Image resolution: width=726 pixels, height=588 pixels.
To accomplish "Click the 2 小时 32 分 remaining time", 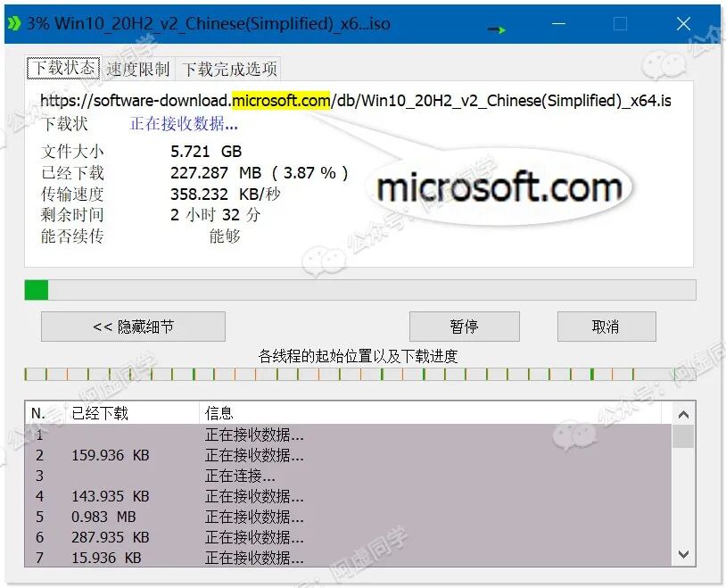I will (215, 214).
